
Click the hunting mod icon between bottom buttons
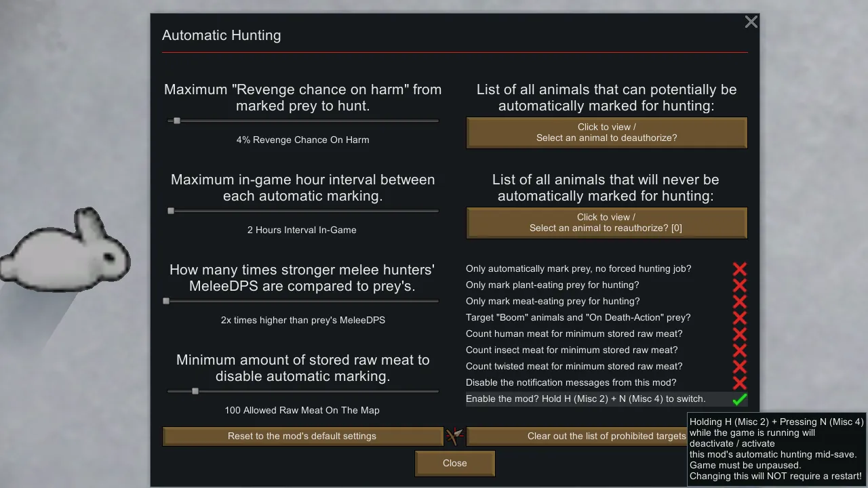tap(454, 436)
